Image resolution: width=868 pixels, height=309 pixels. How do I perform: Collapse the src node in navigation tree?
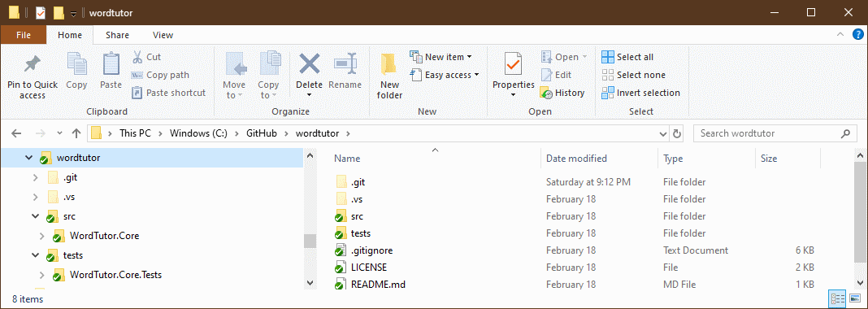pyautogui.click(x=36, y=216)
